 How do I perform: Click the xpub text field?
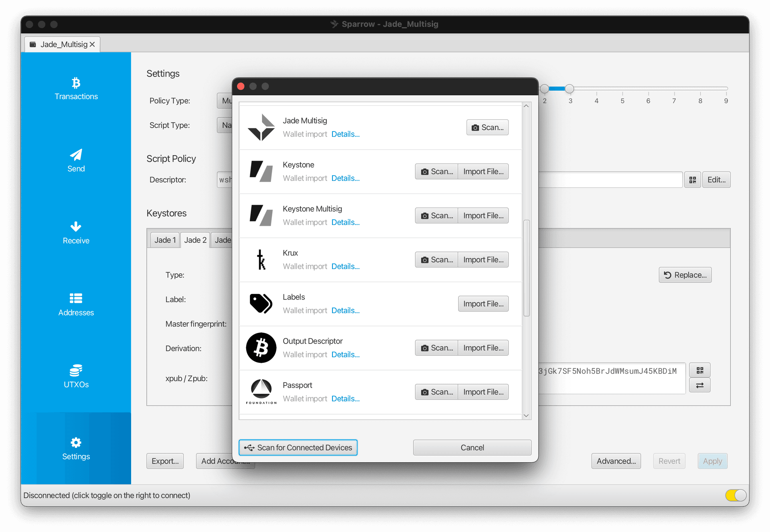pyautogui.click(x=611, y=378)
